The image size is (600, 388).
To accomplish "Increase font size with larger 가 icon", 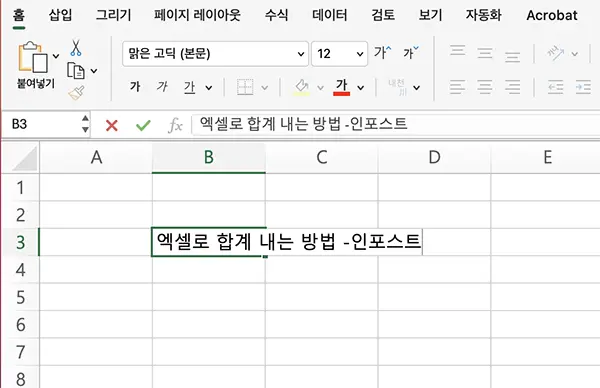I will 383,52.
